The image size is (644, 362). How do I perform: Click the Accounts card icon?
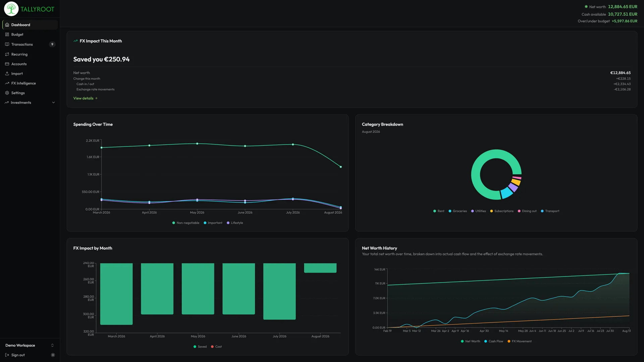pos(7,64)
